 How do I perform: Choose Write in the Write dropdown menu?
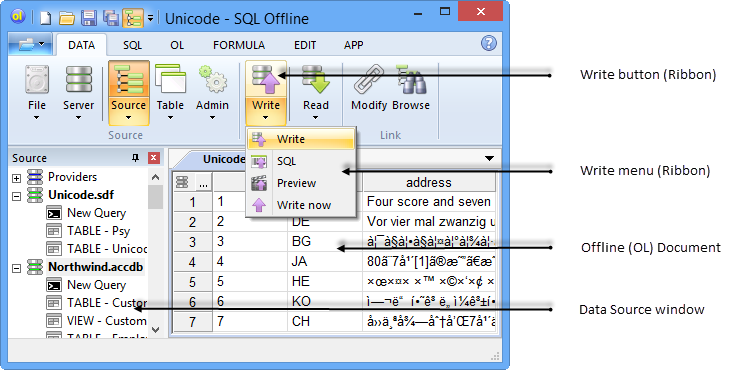[301, 139]
